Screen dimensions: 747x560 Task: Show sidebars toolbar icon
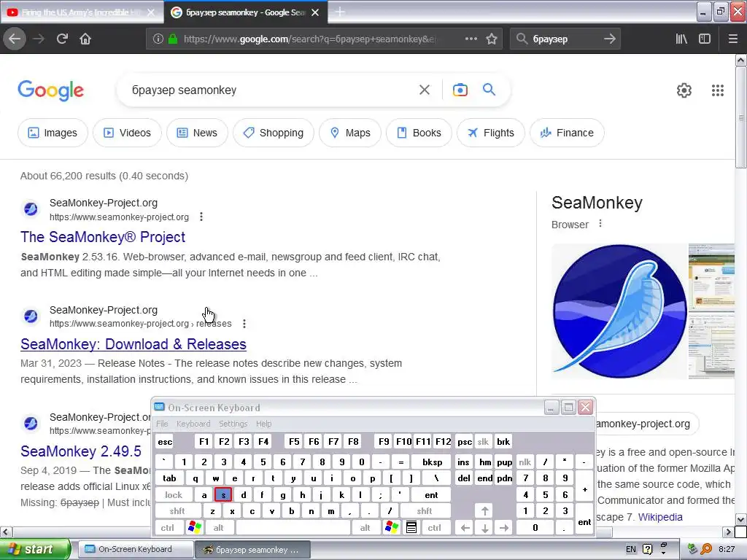[x=705, y=39]
